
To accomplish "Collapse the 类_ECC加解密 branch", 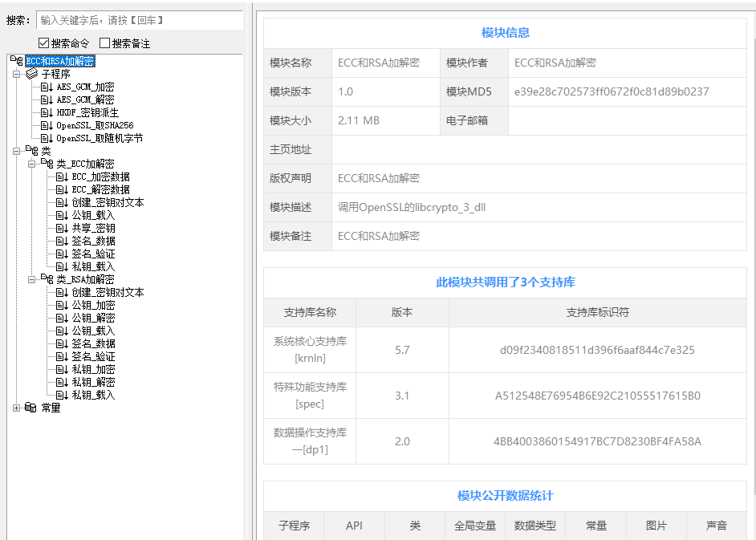I will click(x=31, y=164).
